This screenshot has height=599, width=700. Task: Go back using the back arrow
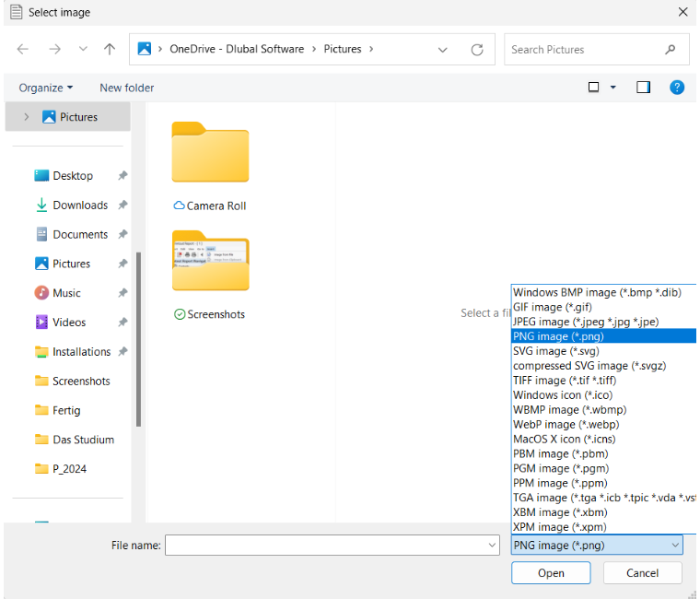(x=23, y=49)
